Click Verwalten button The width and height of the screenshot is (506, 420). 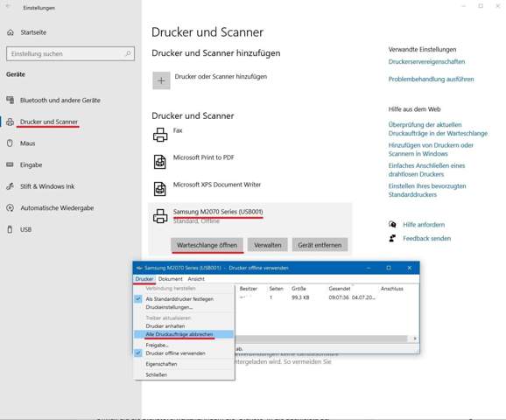click(x=268, y=245)
